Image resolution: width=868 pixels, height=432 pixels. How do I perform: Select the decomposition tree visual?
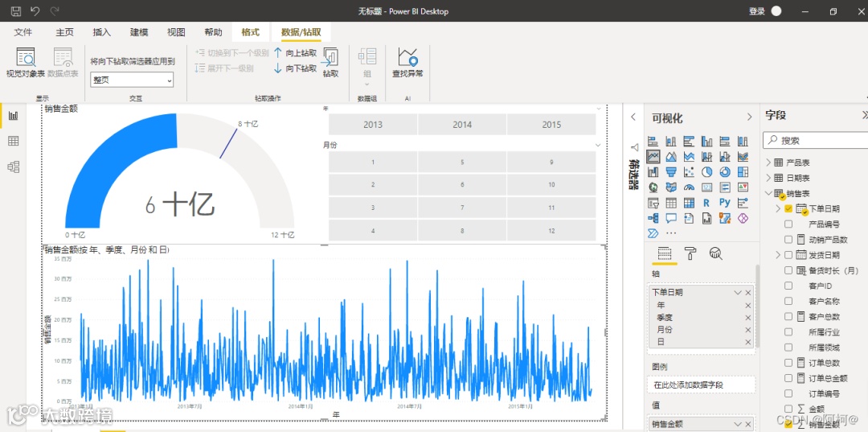653,218
